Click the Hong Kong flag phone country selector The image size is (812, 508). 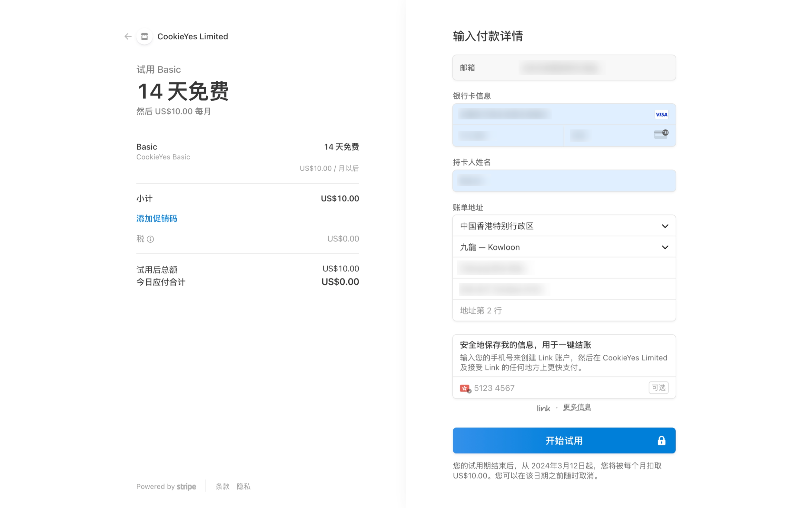(465, 388)
